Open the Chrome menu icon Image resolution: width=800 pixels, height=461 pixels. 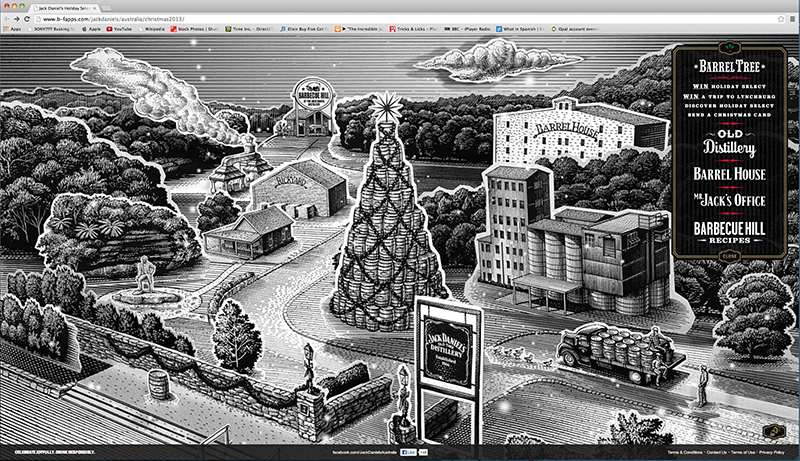click(x=793, y=19)
